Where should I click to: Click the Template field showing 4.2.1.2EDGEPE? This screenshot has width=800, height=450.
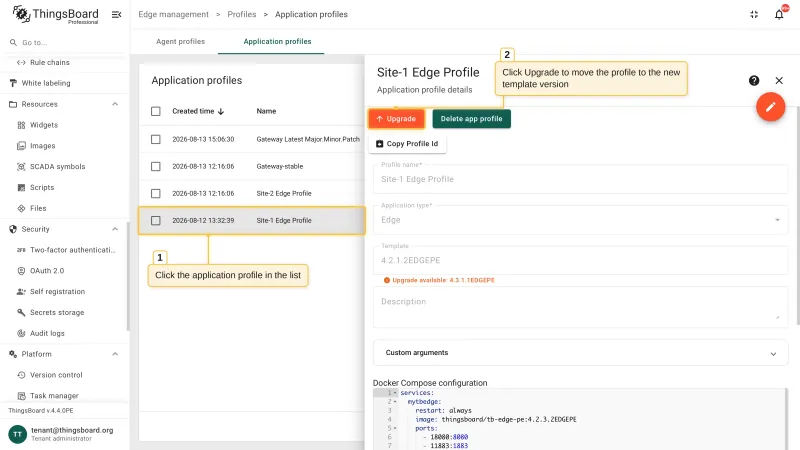coord(581,260)
